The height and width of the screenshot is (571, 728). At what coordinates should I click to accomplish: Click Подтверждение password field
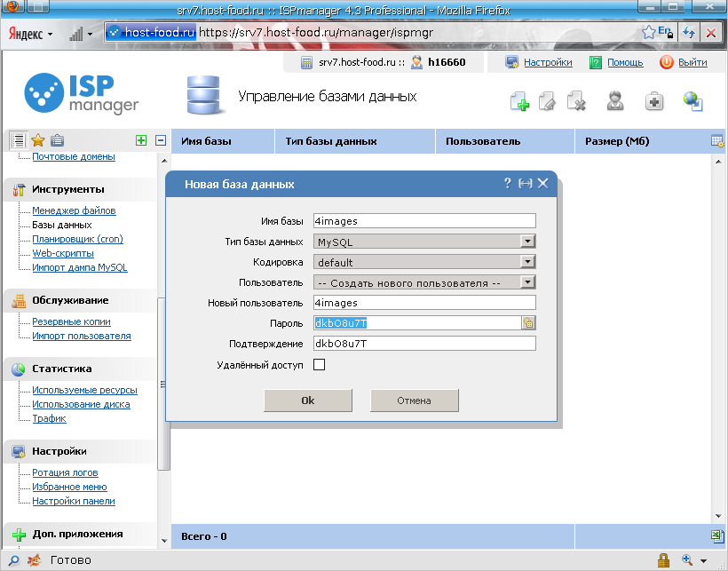pos(424,344)
